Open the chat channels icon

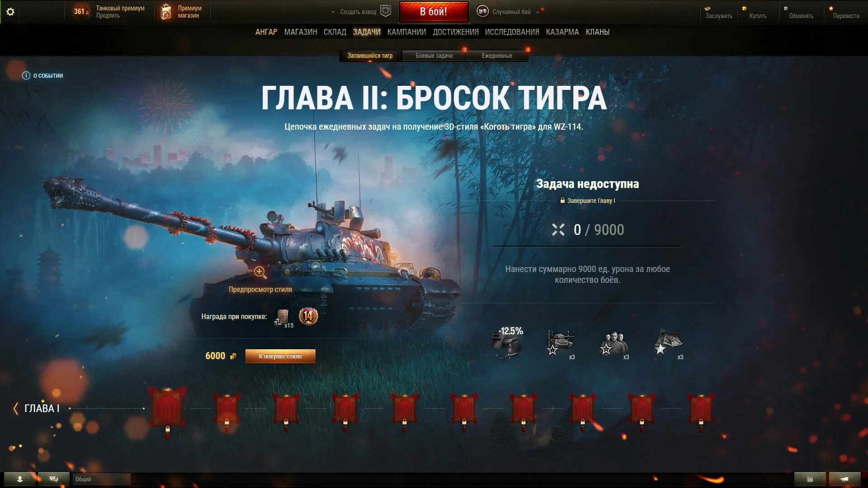tap(54, 479)
